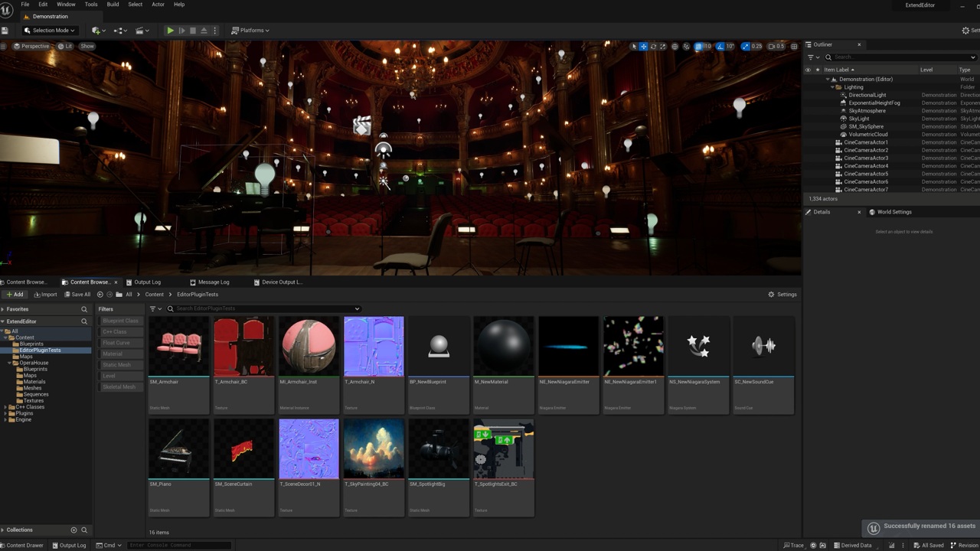Screen dimensions: 980x551
Task: Select the T_SkyPainting04_BC asset thumbnail
Action: [374, 448]
